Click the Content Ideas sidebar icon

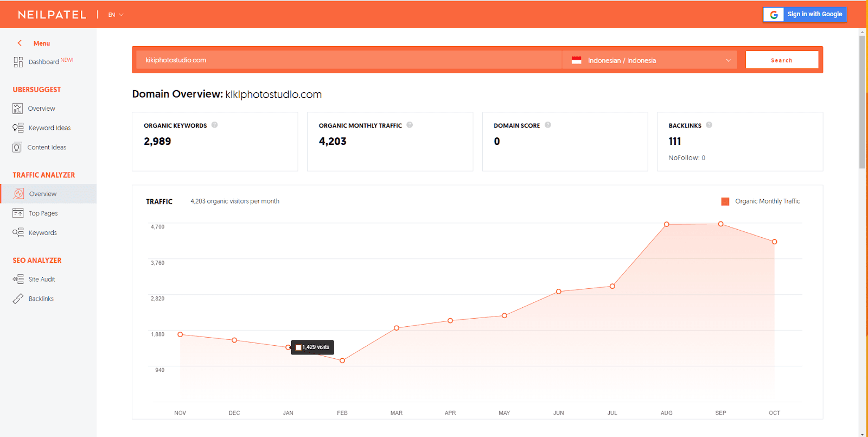[17, 148]
